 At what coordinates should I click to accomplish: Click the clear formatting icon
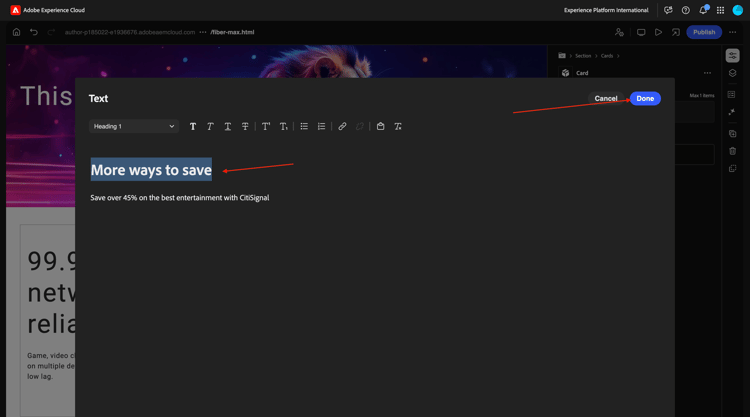(398, 126)
